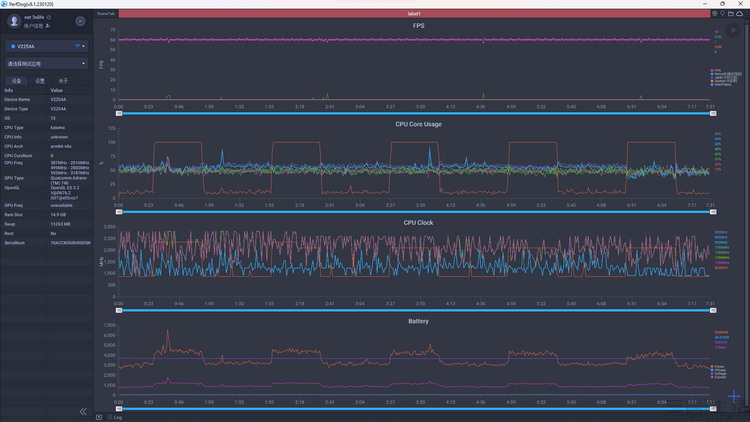Click the red label1 bar at top

pyautogui.click(x=414, y=14)
